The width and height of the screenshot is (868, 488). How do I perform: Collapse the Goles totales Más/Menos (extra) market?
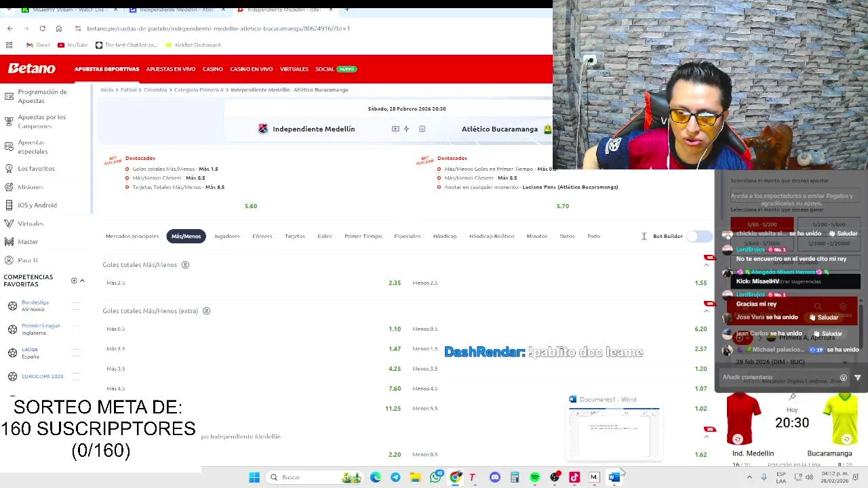pyautogui.click(x=707, y=311)
